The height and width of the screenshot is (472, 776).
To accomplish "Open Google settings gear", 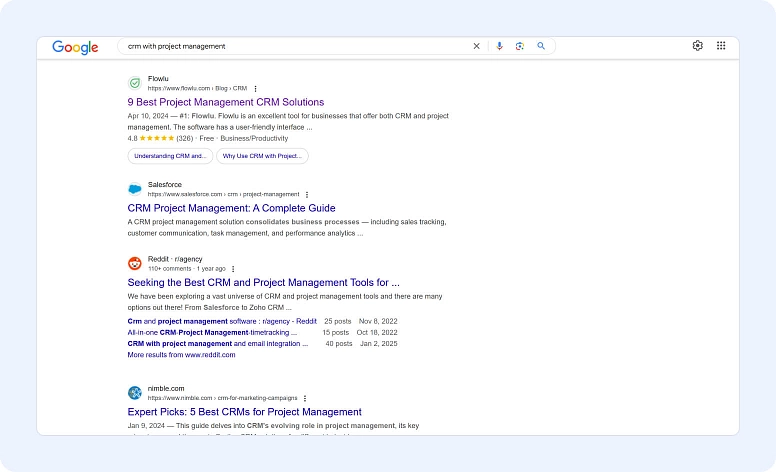I will click(698, 46).
